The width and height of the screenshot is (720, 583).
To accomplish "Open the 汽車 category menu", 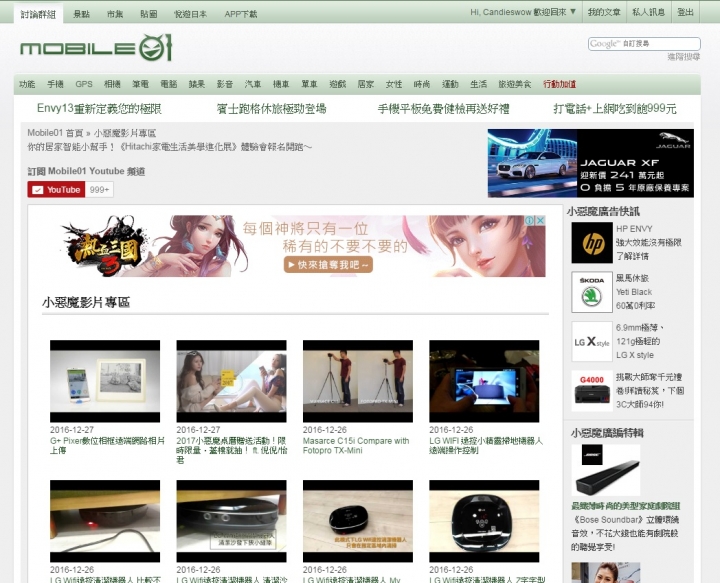I will point(253,84).
